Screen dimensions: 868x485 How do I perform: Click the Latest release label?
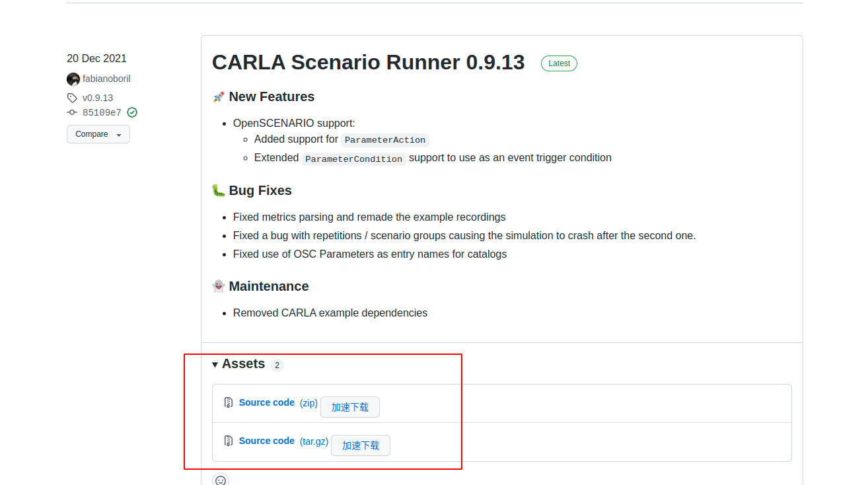click(559, 63)
